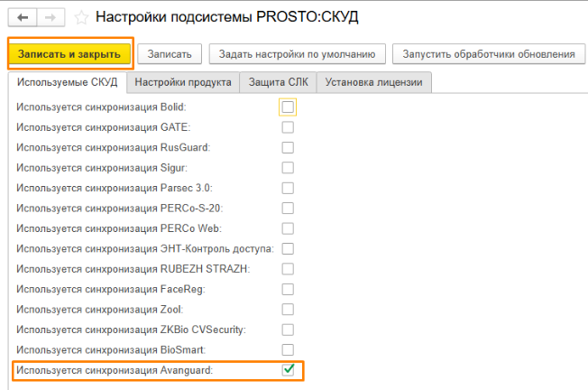Check the FaceReg synchronization box
This screenshot has height=390, width=588.
[288, 290]
